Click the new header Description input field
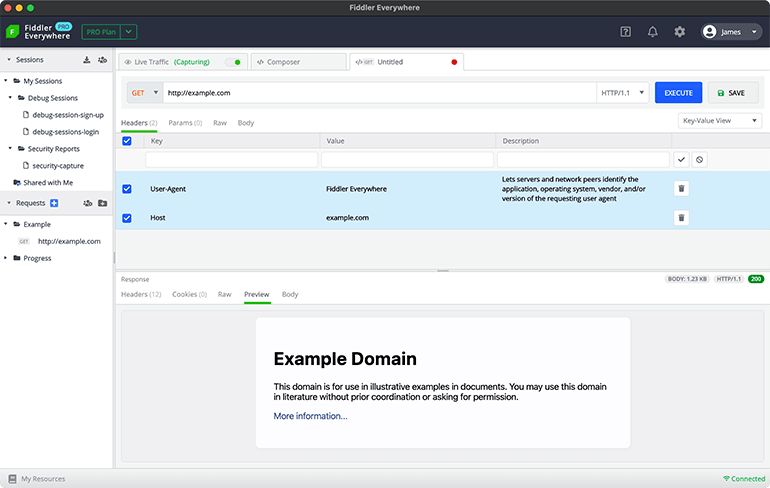The width and height of the screenshot is (770, 488). point(583,160)
